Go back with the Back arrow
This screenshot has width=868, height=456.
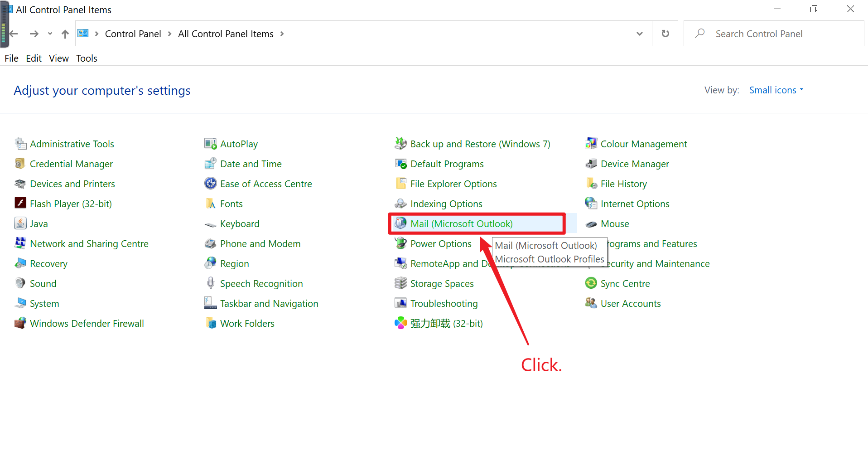coord(14,34)
